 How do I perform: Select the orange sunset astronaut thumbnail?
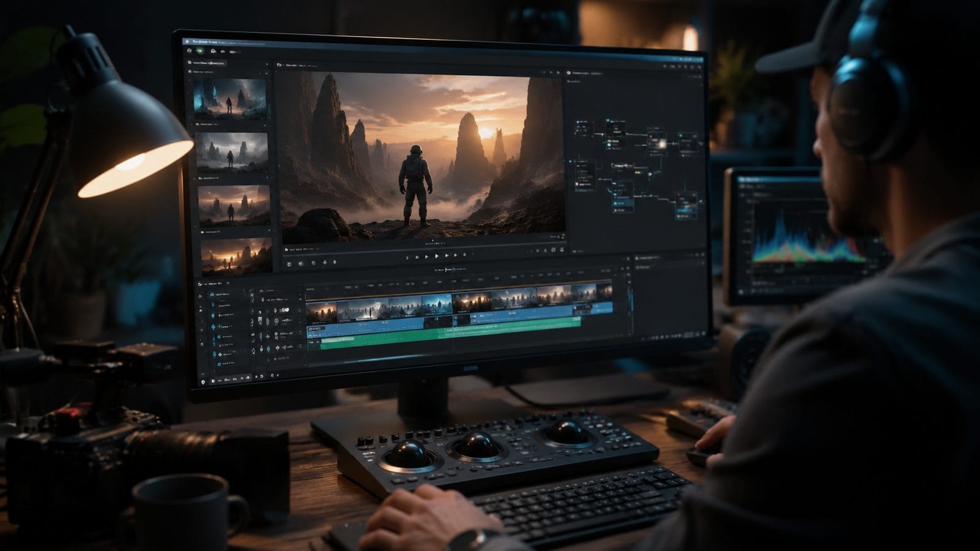click(234, 206)
